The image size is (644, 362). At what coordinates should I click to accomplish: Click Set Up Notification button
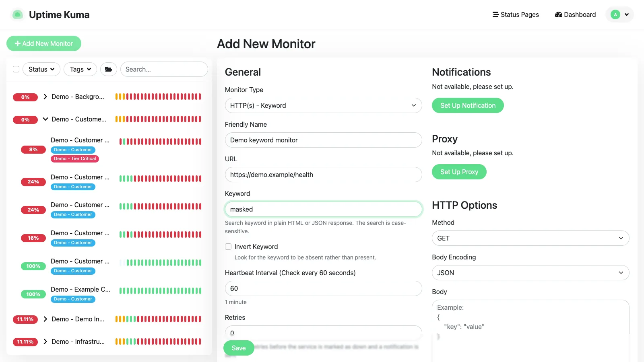[x=468, y=105]
